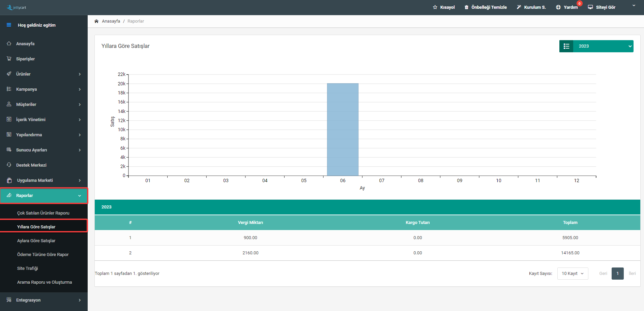Click the Toplam column header
Screen dimensions: 644x311
click(x=570, y=222)
